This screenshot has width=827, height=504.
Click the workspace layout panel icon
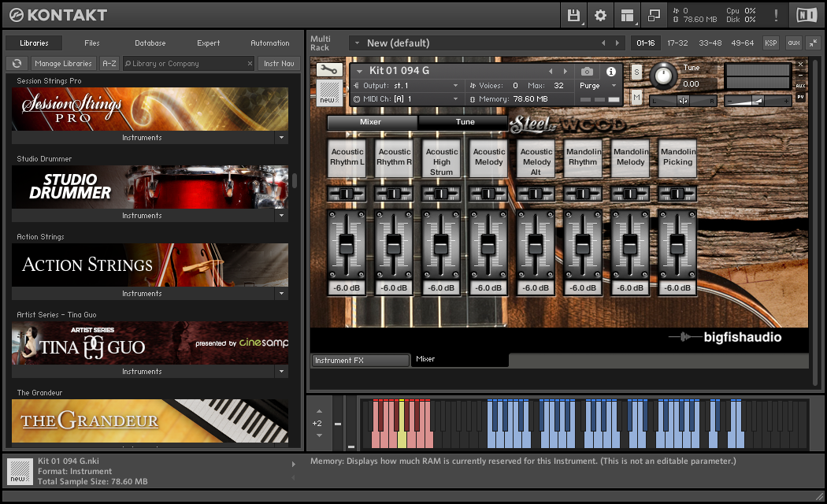(x=627, y=15)
